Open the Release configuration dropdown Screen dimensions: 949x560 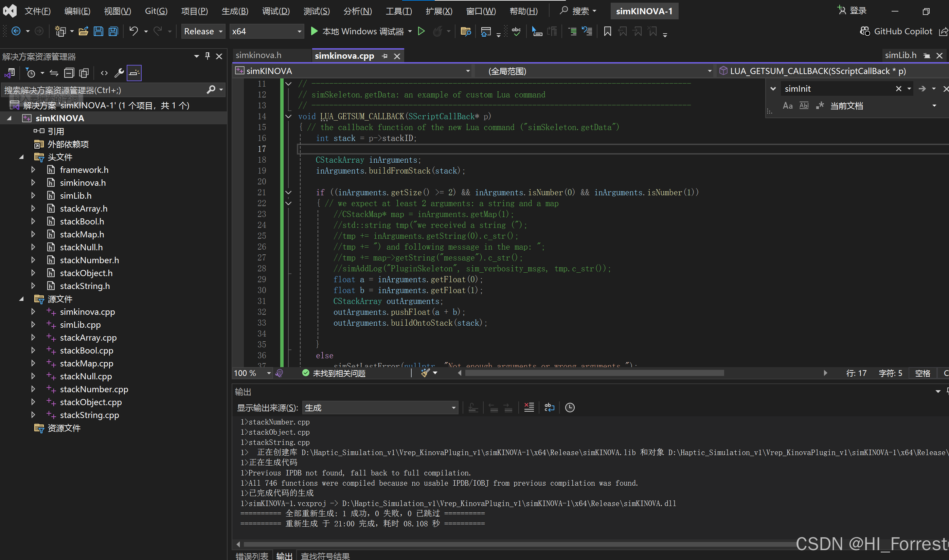coord(203,31)
